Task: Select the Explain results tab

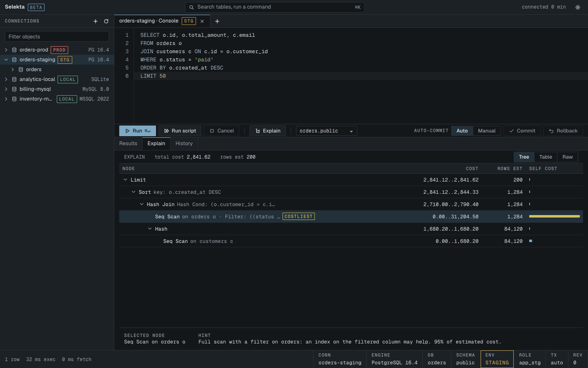Action: tap(156, 144)
